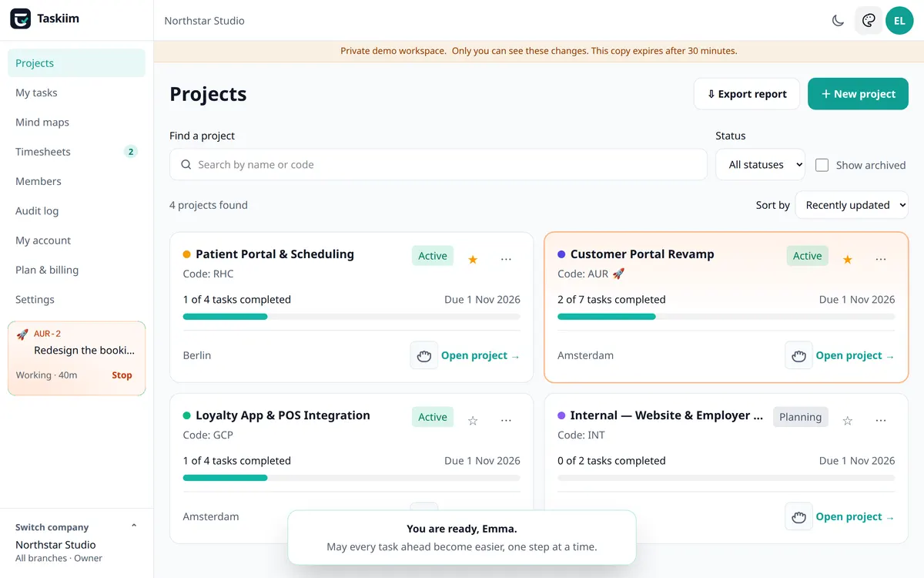
Task: Click the hand icon on Patient Portal card
Action: click(423, 355)
